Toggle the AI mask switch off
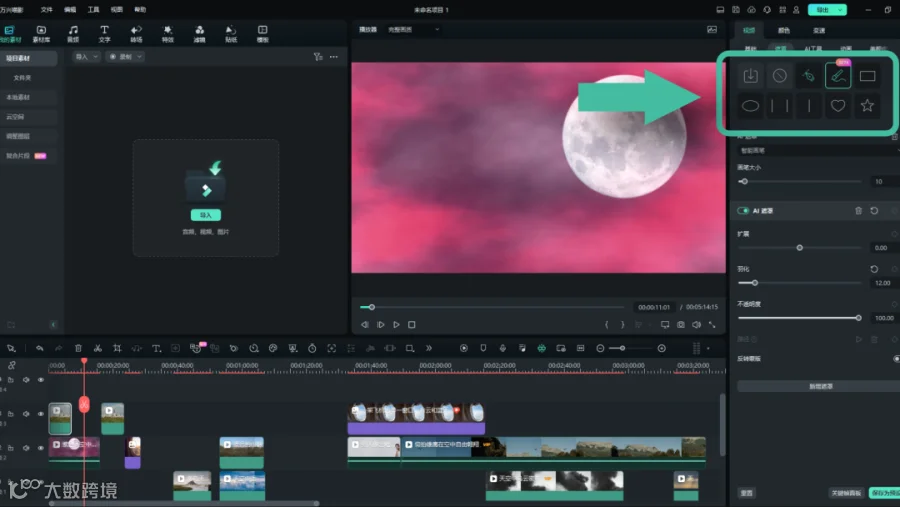Image resolution: width=900 pixels, height=507 pixels. click(743, 211)
